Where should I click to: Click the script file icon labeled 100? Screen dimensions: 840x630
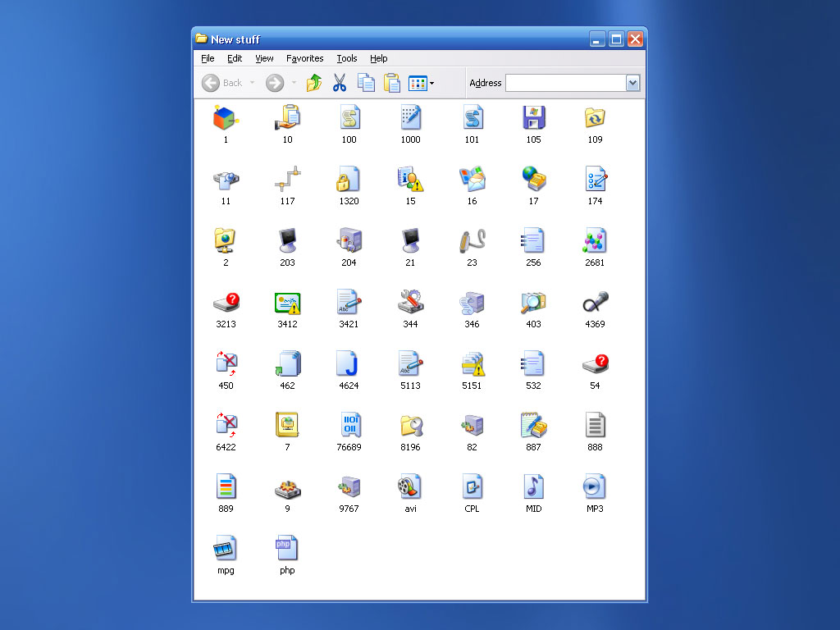coord(349,118)
